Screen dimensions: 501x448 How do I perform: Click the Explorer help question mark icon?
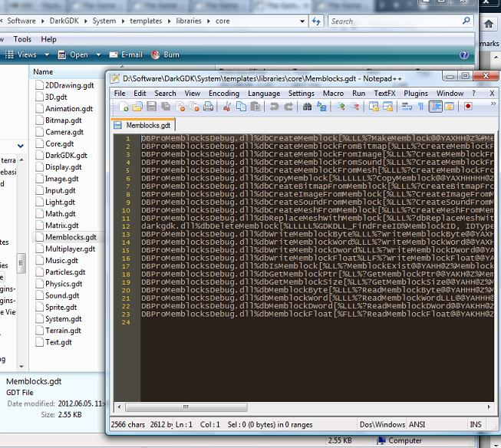pos(464,55)
